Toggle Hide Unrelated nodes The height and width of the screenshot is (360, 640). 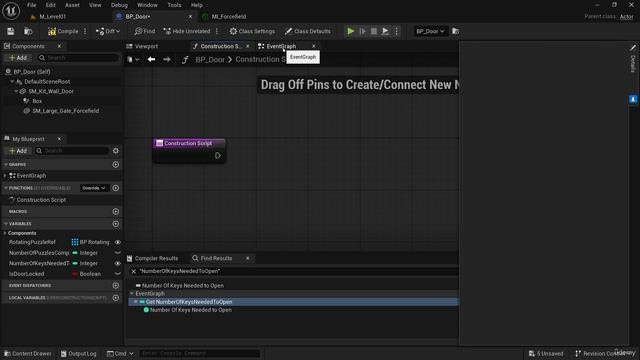pyautogui.click(x=187, y=31)
